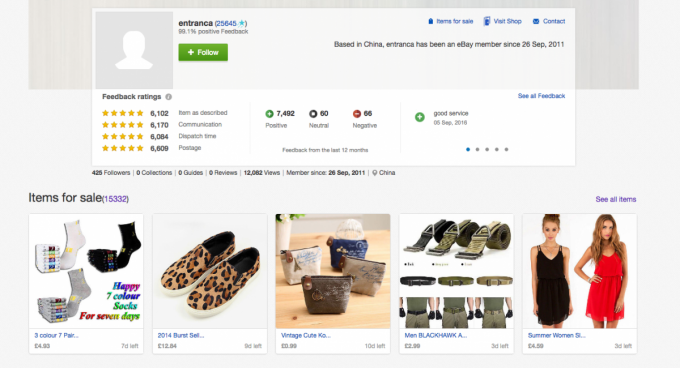Click the Neutral feedback circle icon
This screenshot has height=368, width=680.
tap(313, 114)
